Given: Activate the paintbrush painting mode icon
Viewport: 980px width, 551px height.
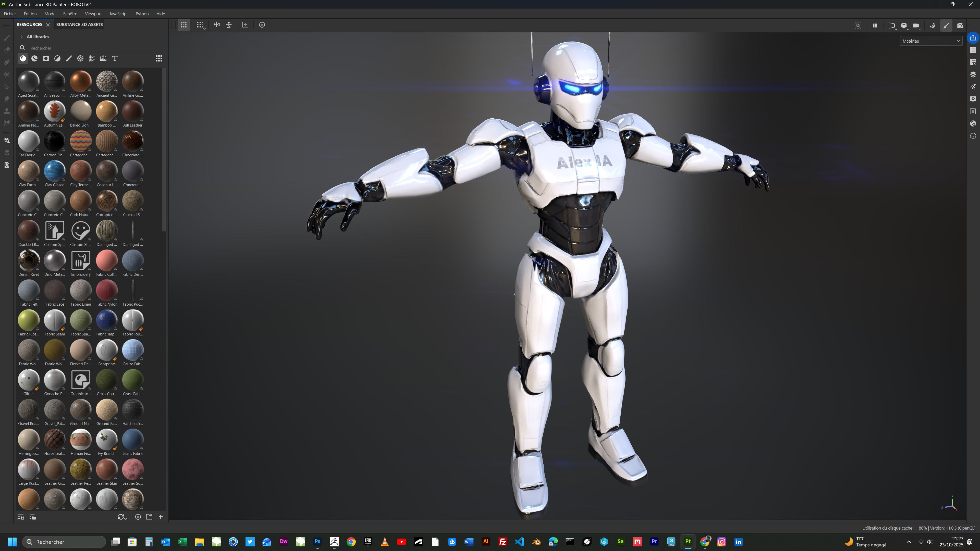Looking at the screenshot, I should pos(946,26).
